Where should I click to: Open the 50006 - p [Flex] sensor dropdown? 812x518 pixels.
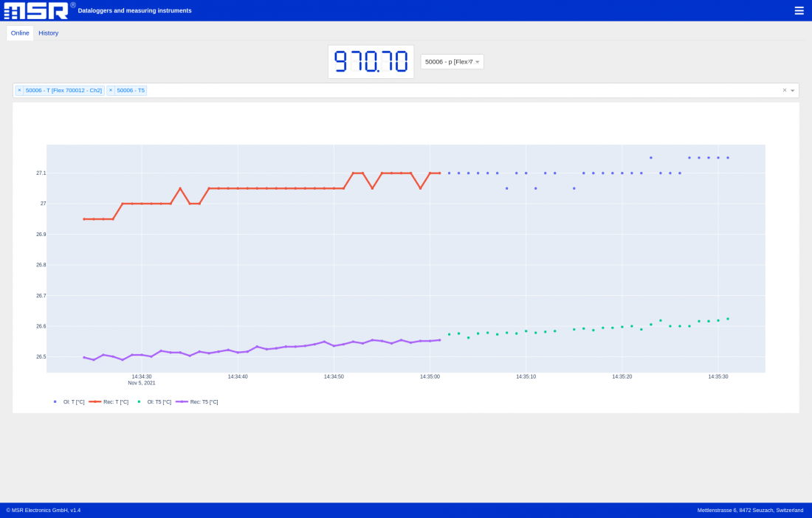pos(452,62)
